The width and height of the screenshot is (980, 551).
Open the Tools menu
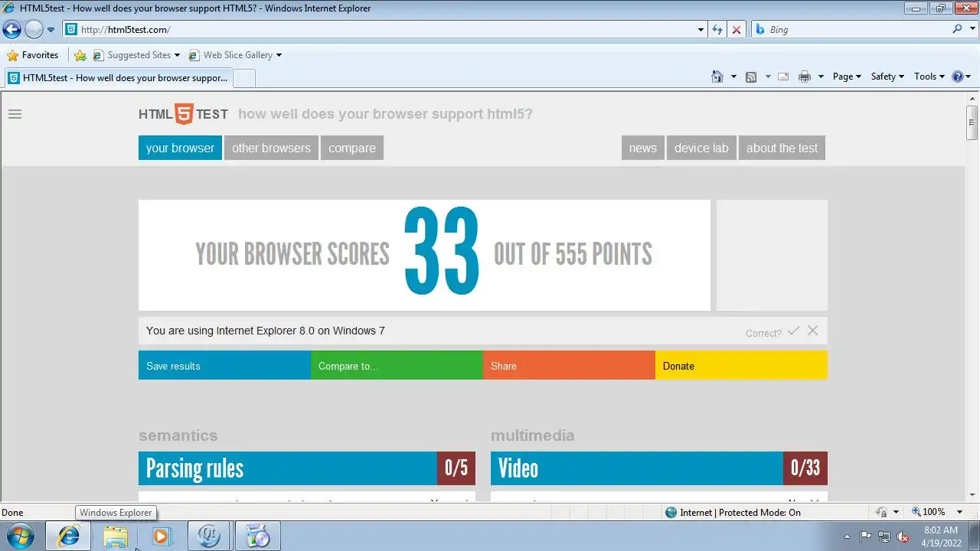click(929, 77)
